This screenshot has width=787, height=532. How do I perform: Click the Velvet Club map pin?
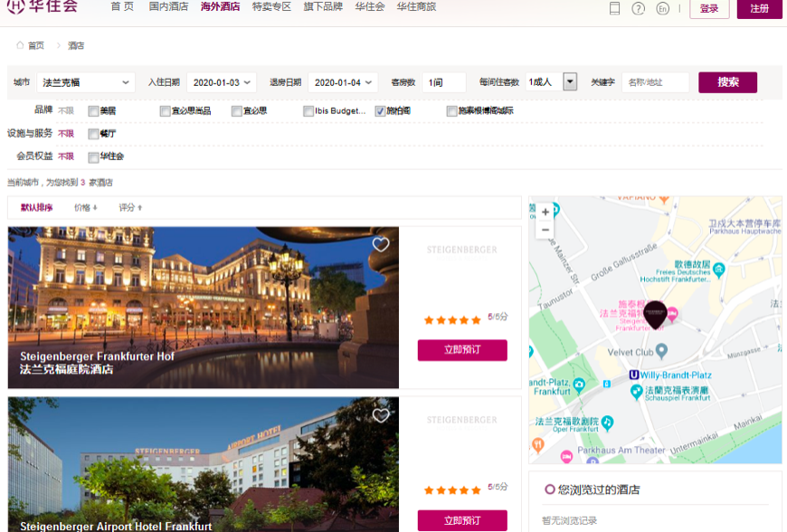(x=662, y=351)
